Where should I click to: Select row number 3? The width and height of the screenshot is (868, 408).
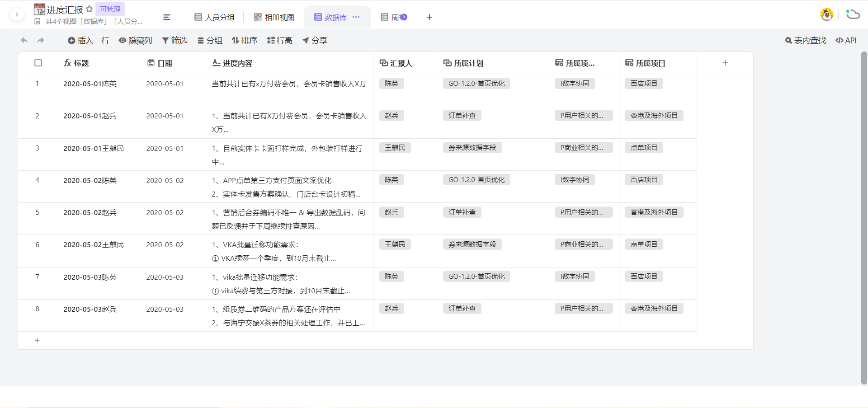pyautogui.click(x=38, y=148)
